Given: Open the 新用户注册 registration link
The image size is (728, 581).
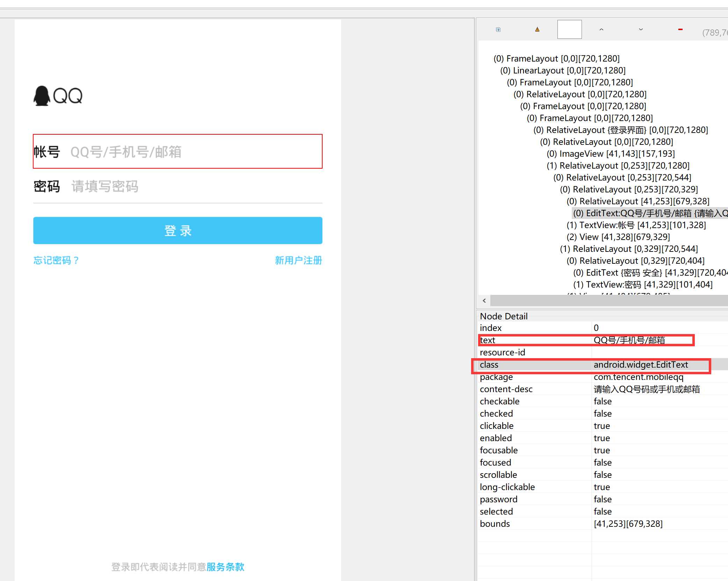Looking at the screenshot, I should tap(298, 260).
